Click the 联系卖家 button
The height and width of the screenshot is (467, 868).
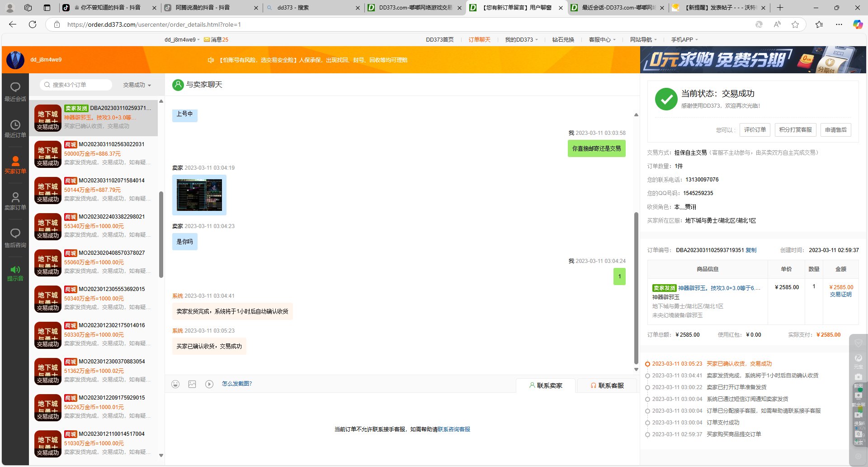coord(546,386)
